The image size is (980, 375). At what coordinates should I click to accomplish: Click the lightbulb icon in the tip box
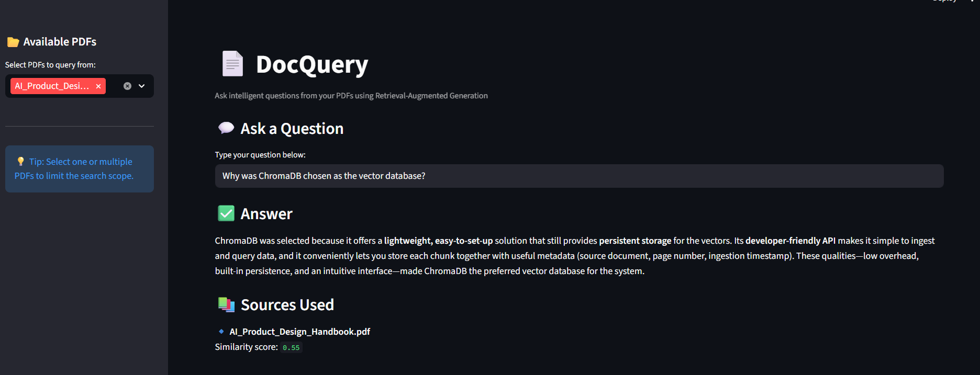click(20, 161)
